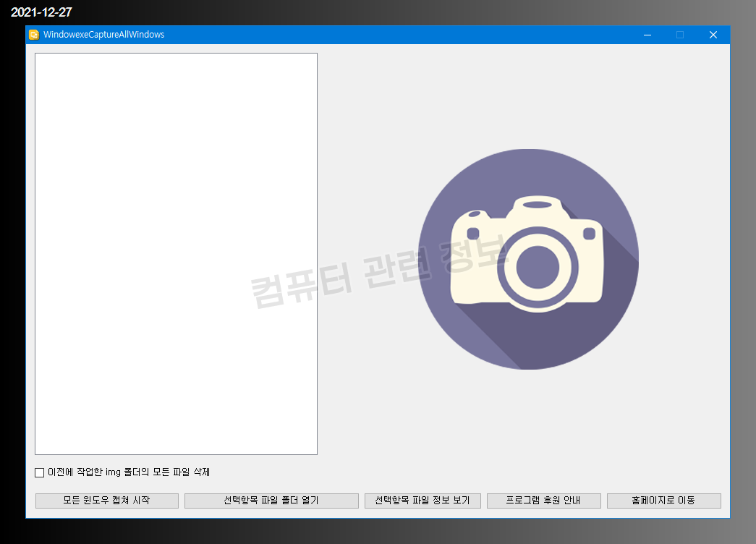
Task: Click the WindowexeCaptureAllWindows title bar app icon
Action: tap(34, 35)
